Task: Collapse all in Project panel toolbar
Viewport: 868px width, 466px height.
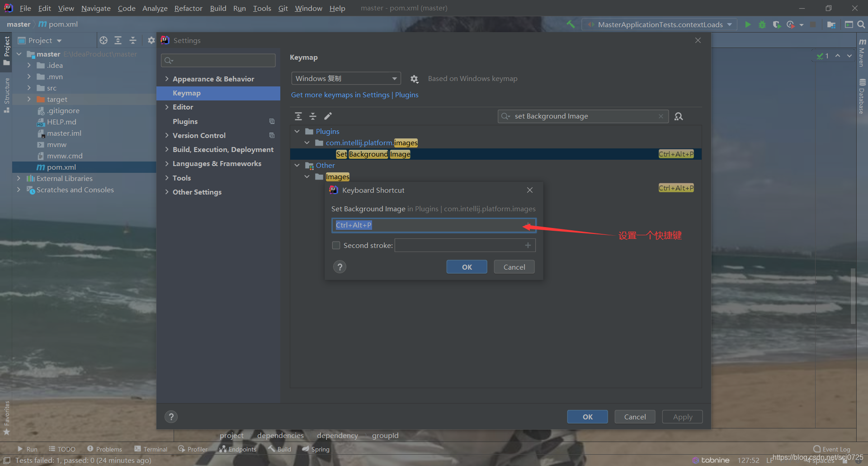Action: point(133,40)
